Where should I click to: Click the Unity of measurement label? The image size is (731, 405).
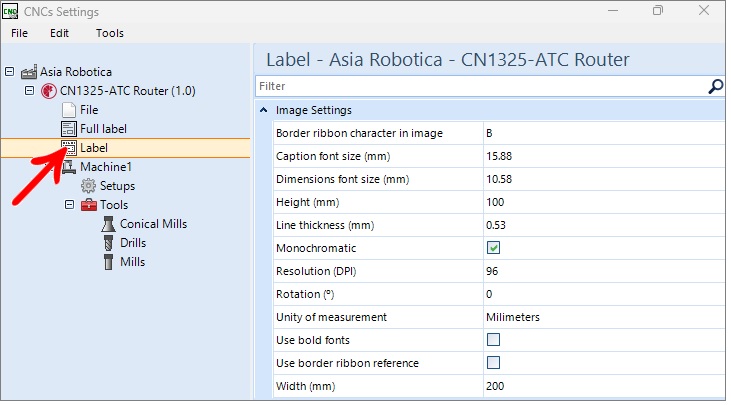coord(331,317)
